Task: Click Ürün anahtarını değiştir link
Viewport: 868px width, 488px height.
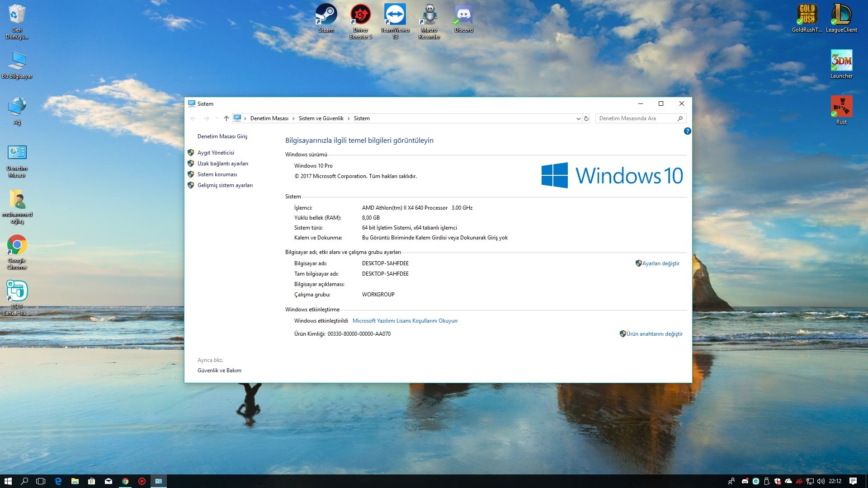Action: click(x=654, y=334)
